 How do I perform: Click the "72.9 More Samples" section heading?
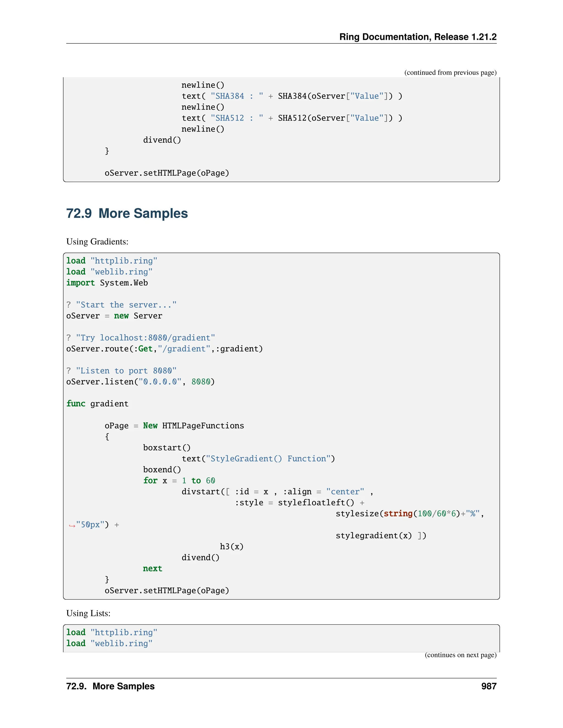tap(127, 213)
